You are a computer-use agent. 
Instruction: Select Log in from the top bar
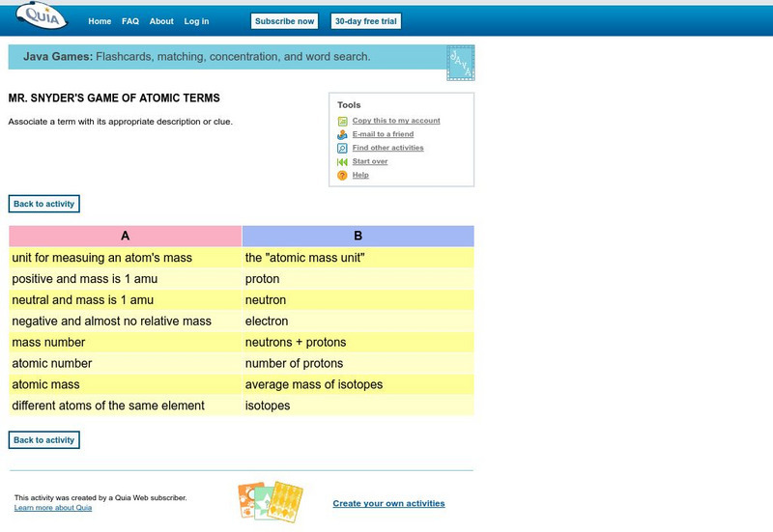[196, 21]
